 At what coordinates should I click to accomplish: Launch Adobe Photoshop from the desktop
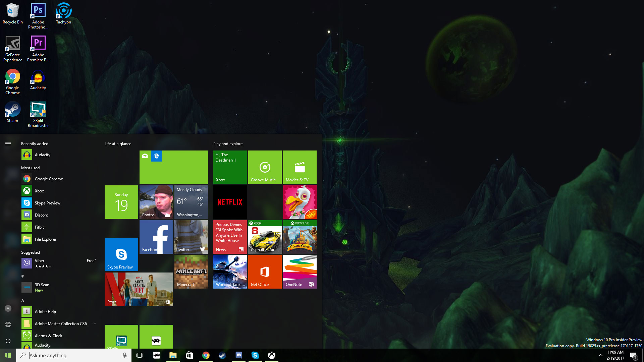click(38, 16)
